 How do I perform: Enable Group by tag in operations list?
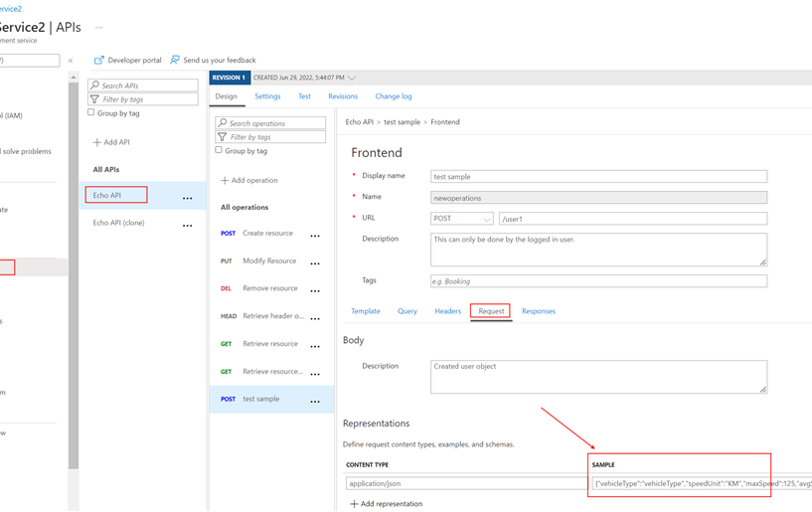(220, 151)
